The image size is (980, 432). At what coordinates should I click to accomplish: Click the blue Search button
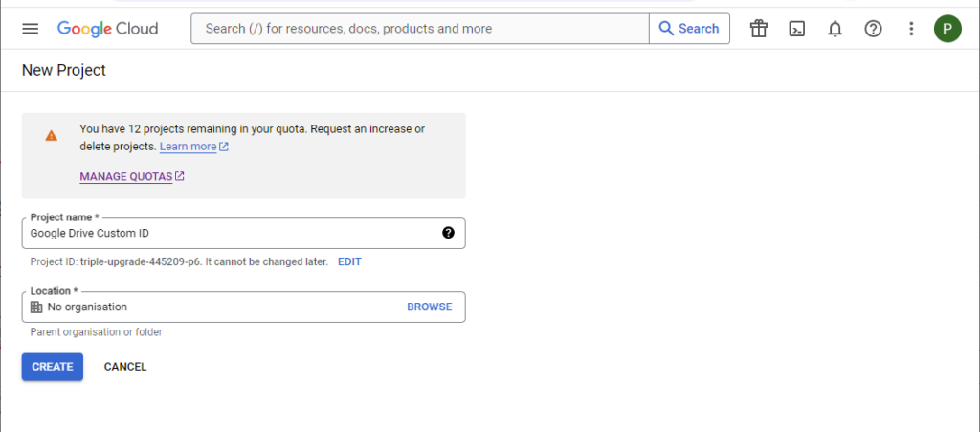click(689, 29)
